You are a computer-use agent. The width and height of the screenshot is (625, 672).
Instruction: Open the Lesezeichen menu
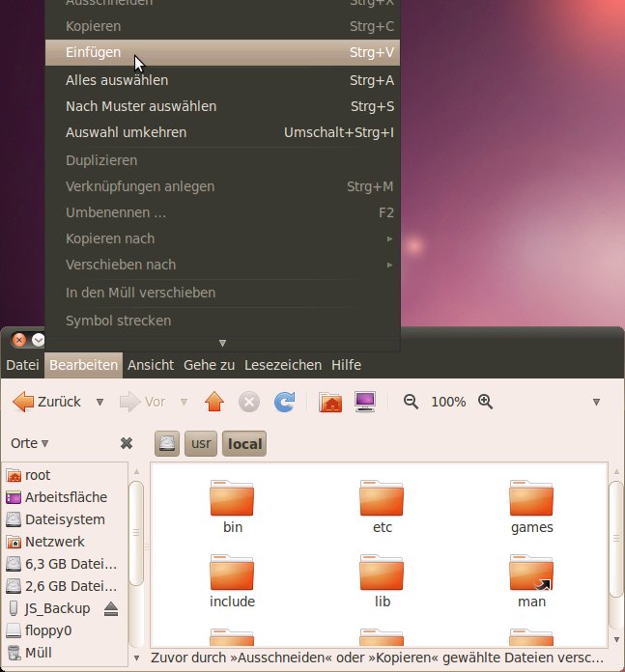point(283,365)
